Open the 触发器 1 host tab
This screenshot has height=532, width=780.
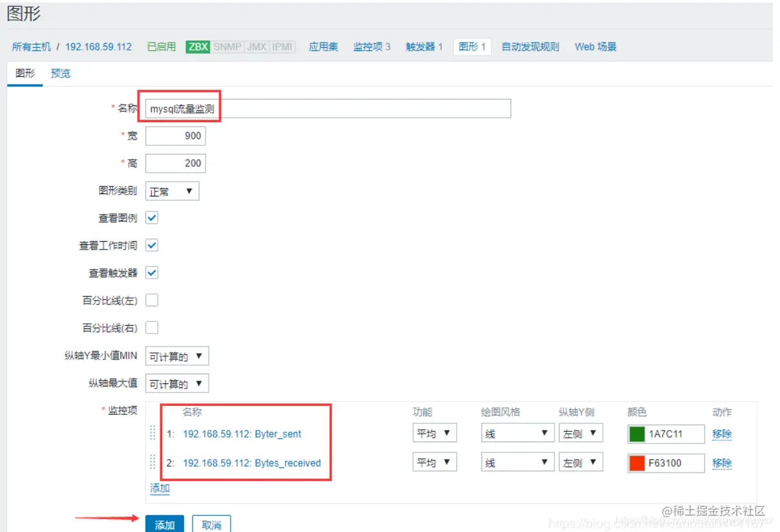[424, 47]
